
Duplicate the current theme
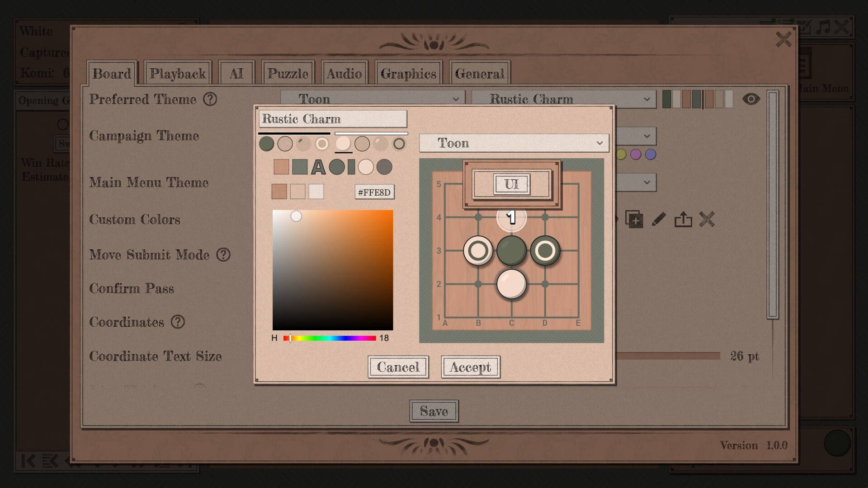click(x=635, y=220)
